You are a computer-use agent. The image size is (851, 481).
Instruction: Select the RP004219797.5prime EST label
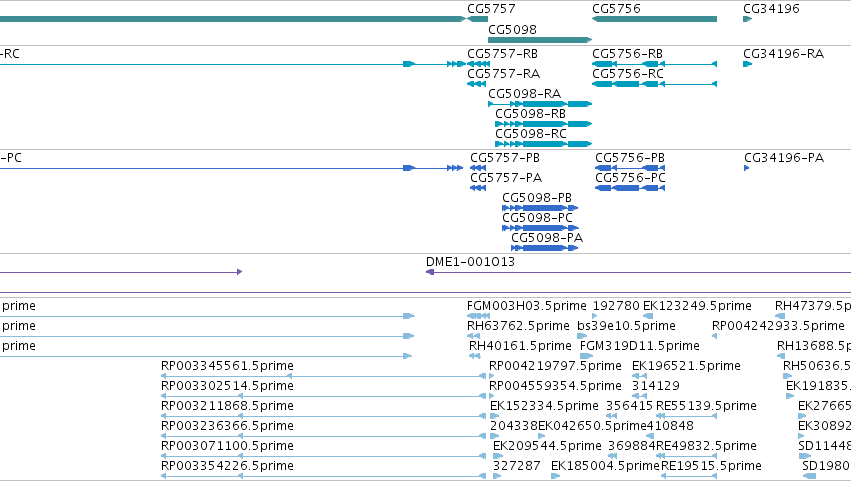555,366
